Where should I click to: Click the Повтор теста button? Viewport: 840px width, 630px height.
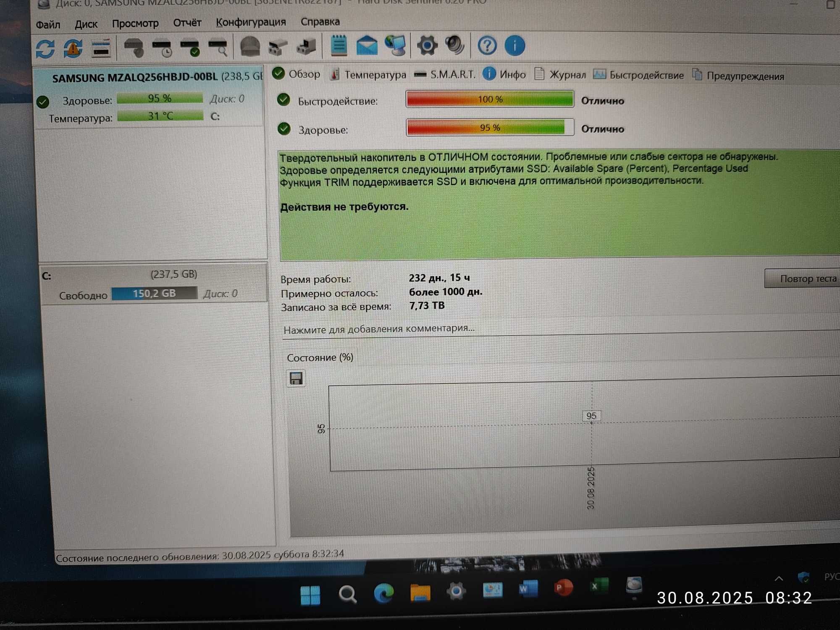(x=802, y=278)
